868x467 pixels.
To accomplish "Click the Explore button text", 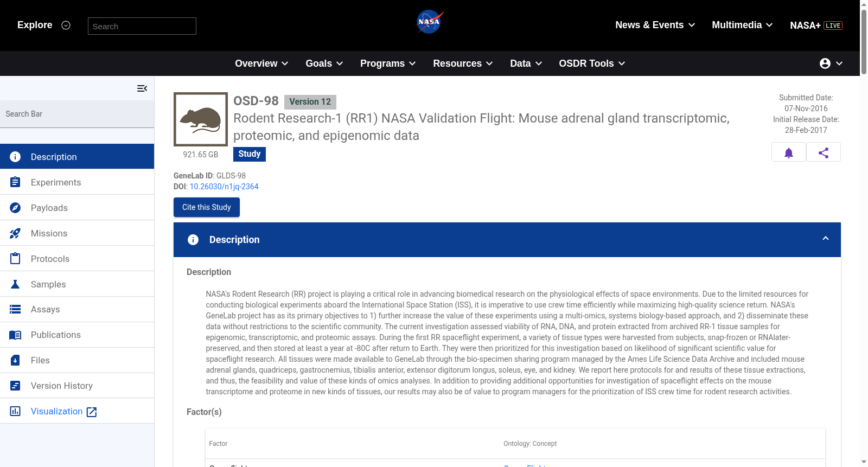I will [x=35, y=25].
